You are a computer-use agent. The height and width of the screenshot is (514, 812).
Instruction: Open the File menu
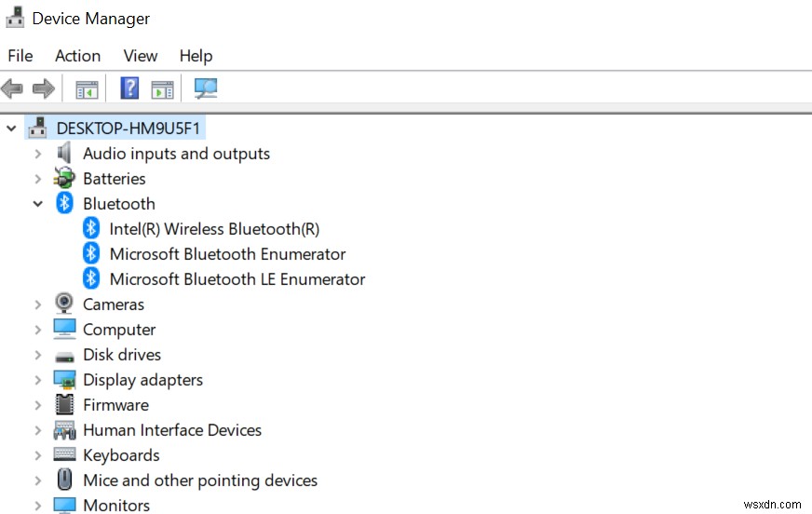[20, 56]
